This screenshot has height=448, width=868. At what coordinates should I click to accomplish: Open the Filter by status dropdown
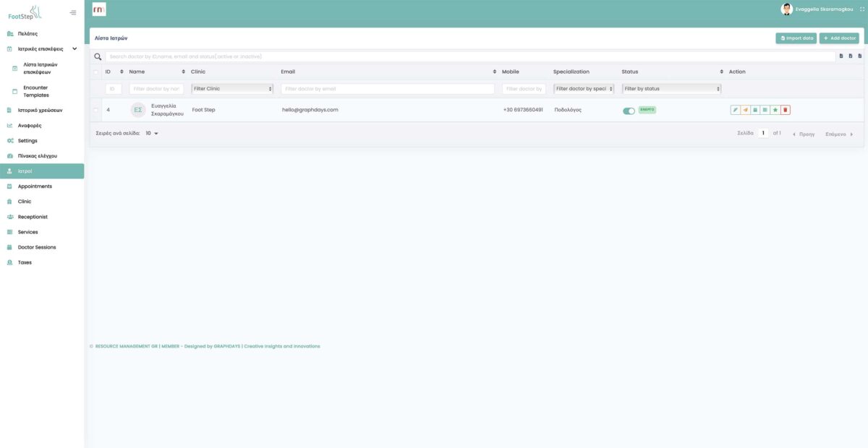[x=672, y=89]
